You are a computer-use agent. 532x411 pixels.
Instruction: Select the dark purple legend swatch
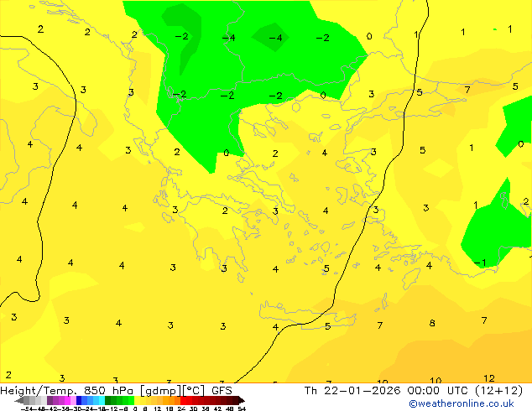[50, 400]
